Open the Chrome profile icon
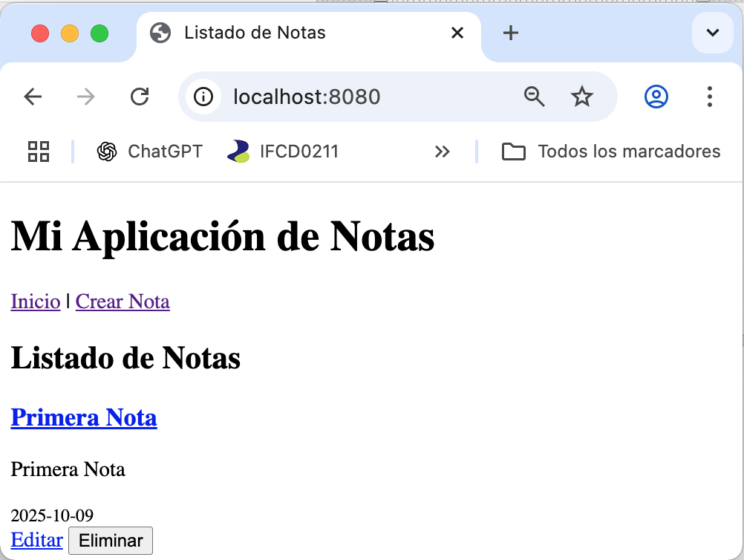Viewport: 744px width, 560px height. coord(656,97)
